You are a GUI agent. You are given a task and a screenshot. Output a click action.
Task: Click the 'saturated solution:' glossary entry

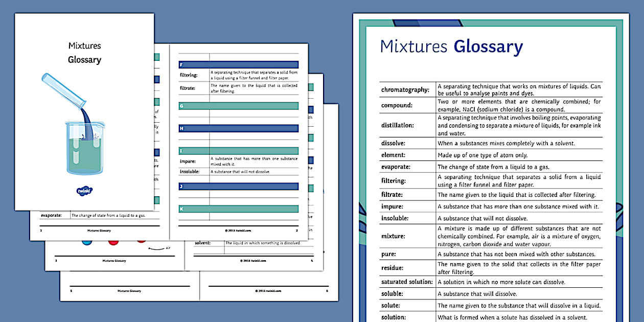(x=407, y=282)
